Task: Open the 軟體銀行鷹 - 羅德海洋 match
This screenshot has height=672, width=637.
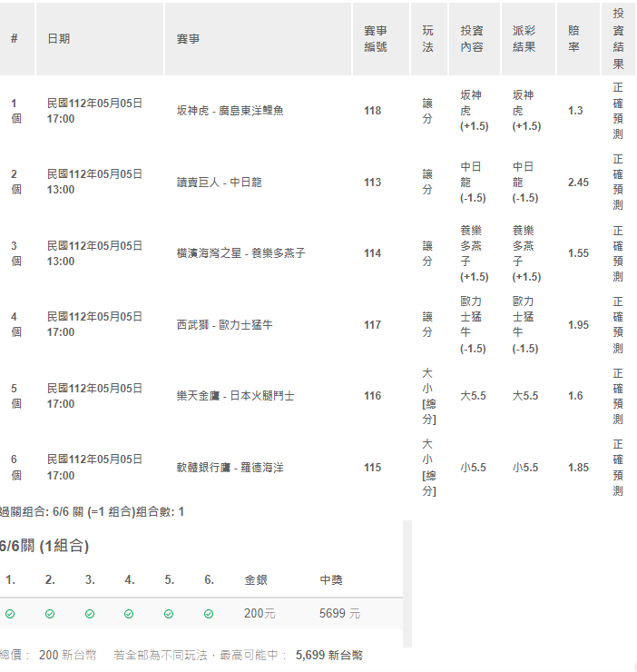Action: click(230, 468)
